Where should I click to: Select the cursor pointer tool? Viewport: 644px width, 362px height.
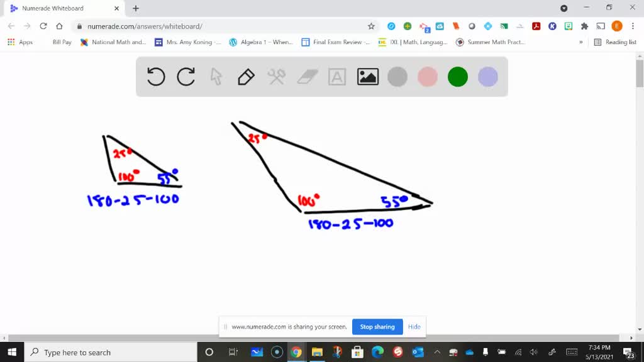[x=216, y=77]
